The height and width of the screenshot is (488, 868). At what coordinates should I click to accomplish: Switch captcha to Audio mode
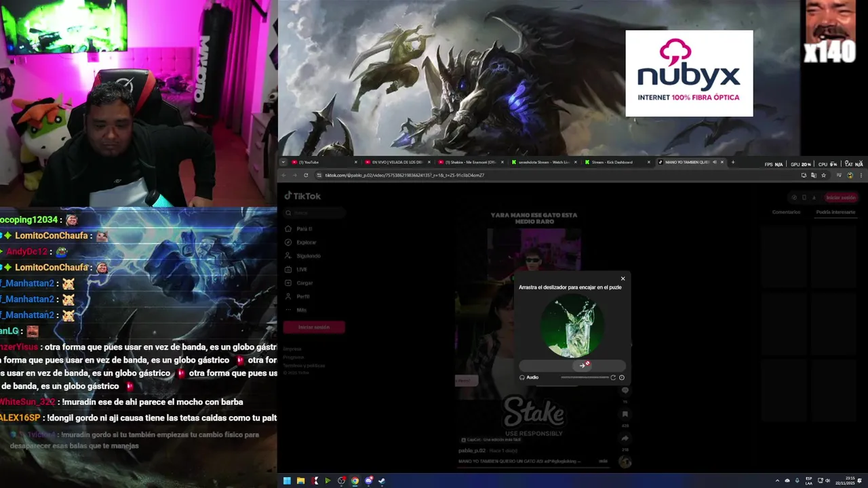(x=529, y=378)
